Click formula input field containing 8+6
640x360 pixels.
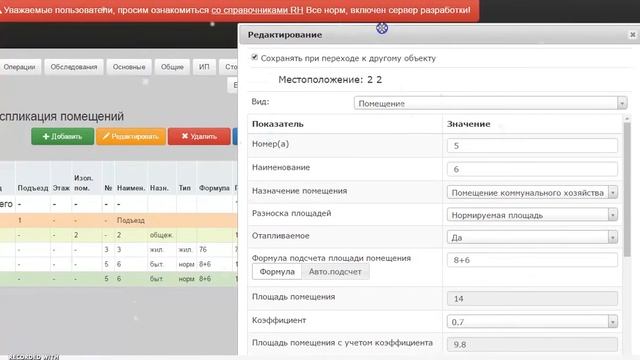532,260
